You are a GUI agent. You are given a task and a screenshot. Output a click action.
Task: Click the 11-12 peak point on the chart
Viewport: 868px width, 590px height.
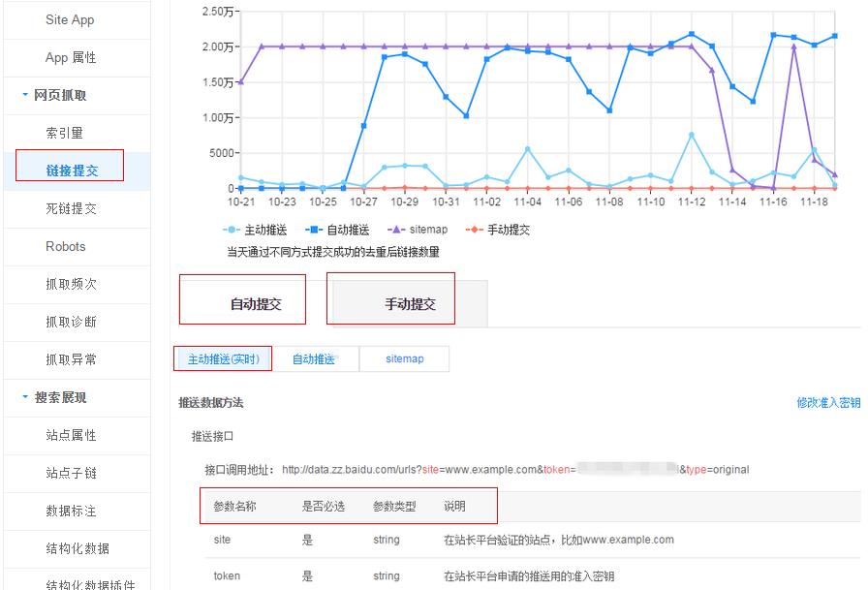(x=692, y=32)
